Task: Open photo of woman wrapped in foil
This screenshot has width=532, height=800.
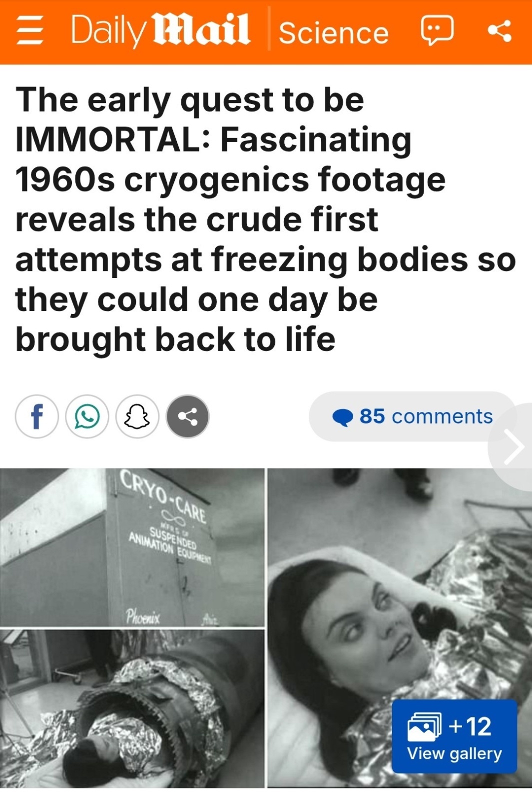Action: [400, 628]
